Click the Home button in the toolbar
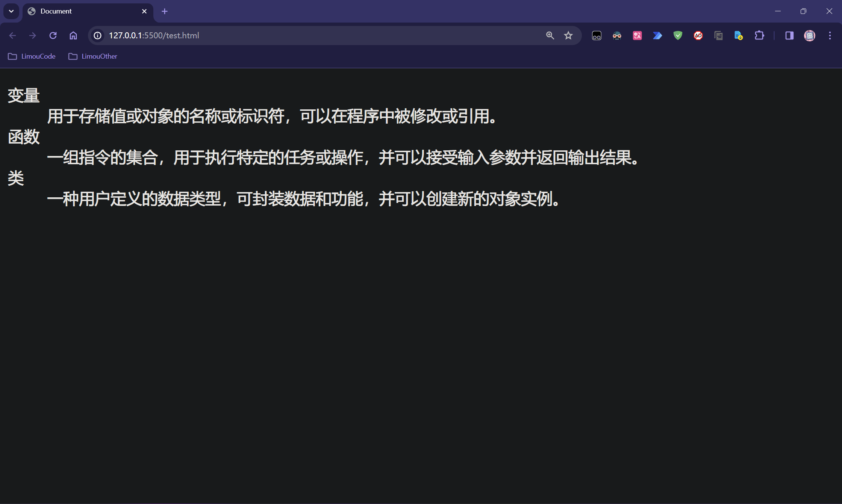 [x=73, y=35]
